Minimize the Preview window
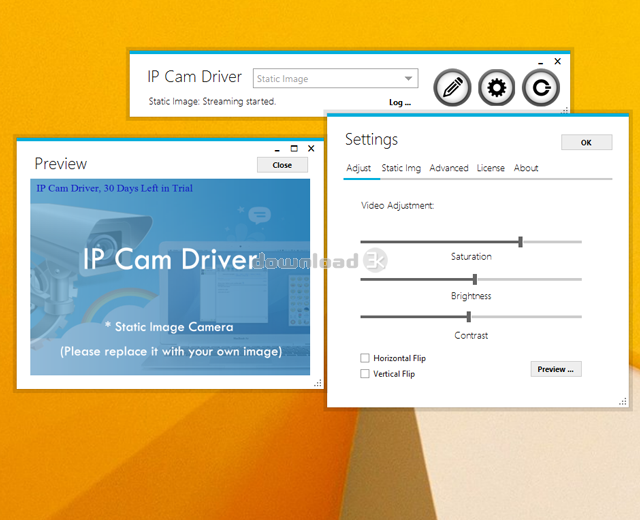 coord(277,148)
